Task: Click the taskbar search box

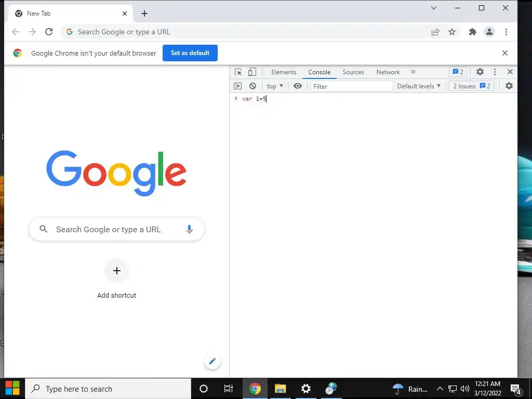Action: (x=108, y=389)
